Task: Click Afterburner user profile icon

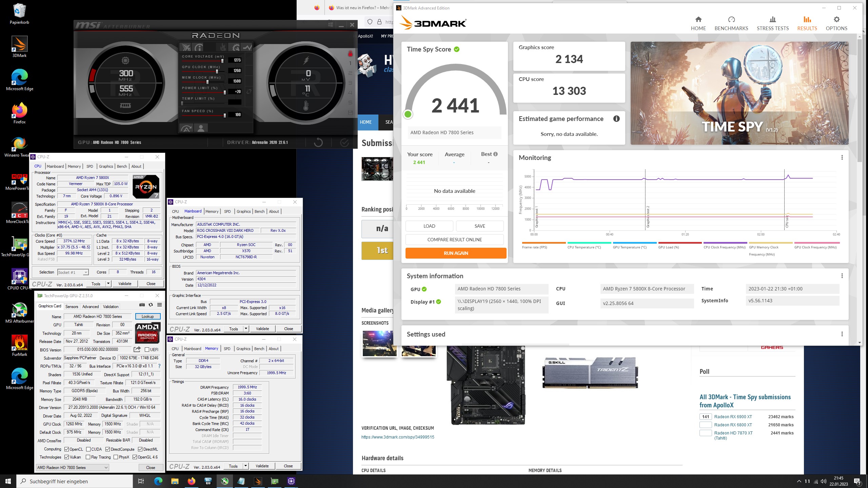Action: coord(201,128)
